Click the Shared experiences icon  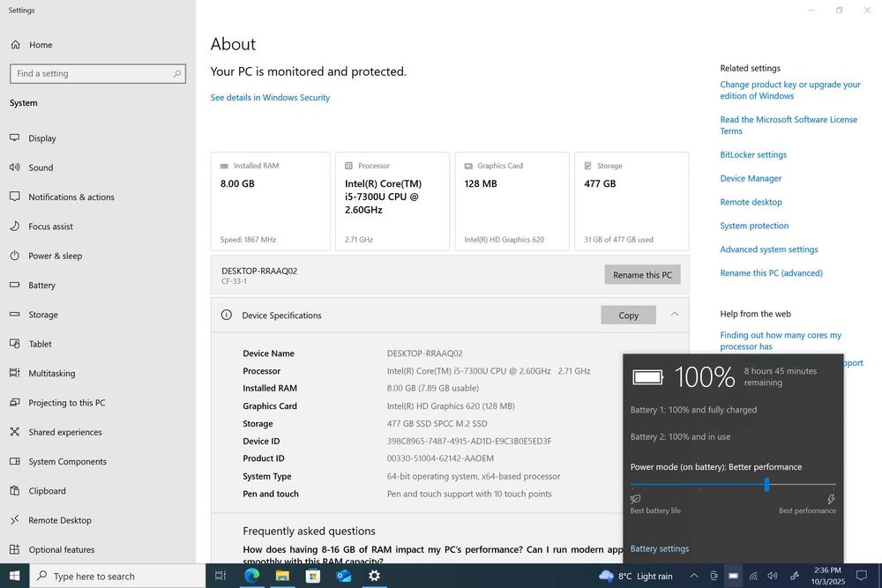click(x=15, y=432)
